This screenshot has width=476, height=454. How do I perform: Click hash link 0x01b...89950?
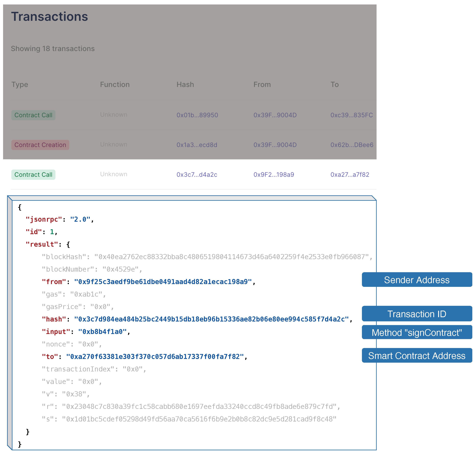click(x=197, y=115)
